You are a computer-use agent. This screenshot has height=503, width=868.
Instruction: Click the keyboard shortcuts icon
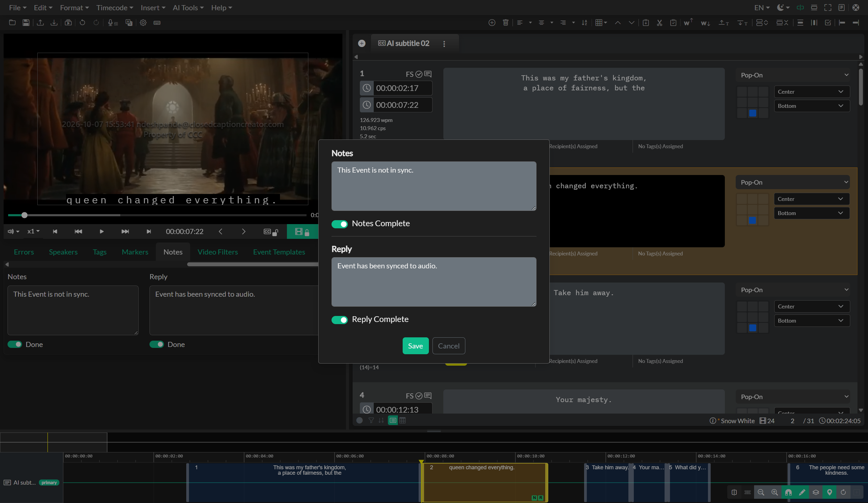157,23
